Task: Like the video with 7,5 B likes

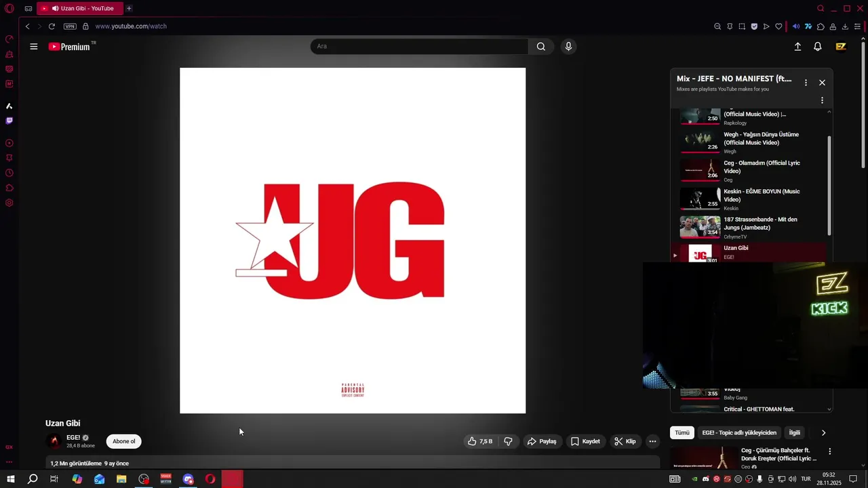Action: click(x=480, y=441)
